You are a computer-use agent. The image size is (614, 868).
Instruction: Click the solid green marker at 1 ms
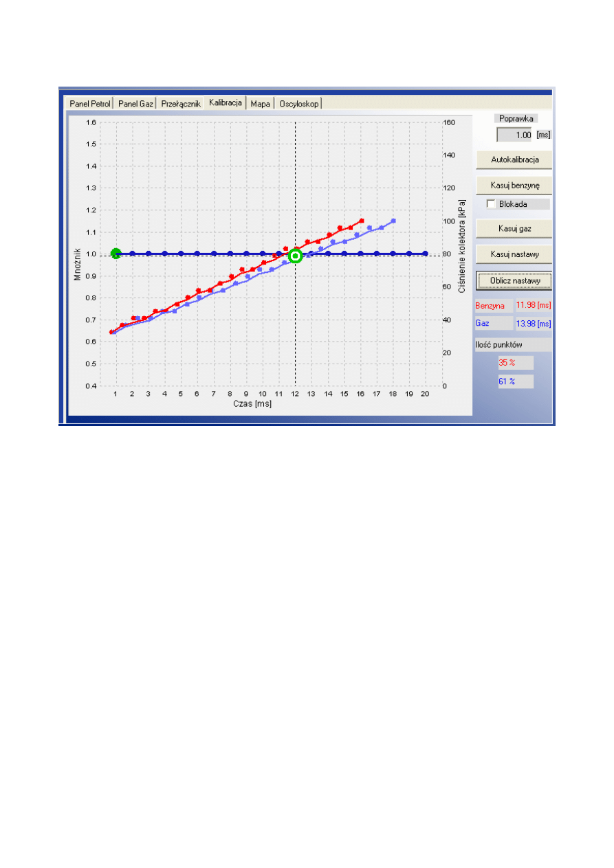[116, 254]
